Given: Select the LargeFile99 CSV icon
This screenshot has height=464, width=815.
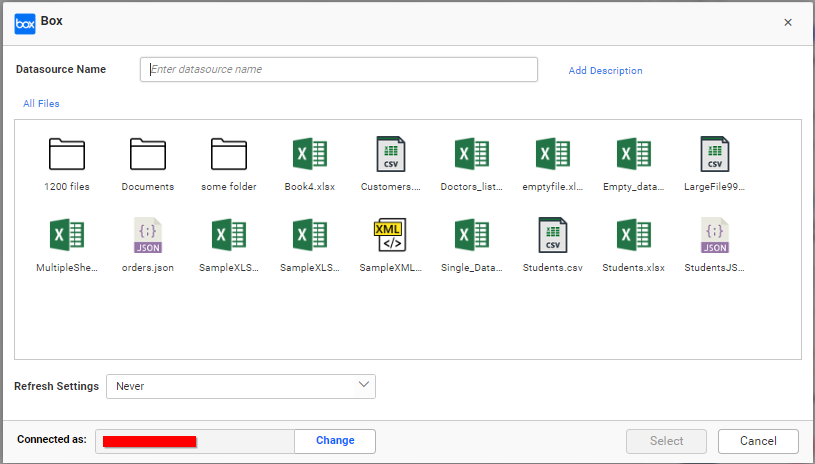Looking at the screenshot, I should [714, 155].
